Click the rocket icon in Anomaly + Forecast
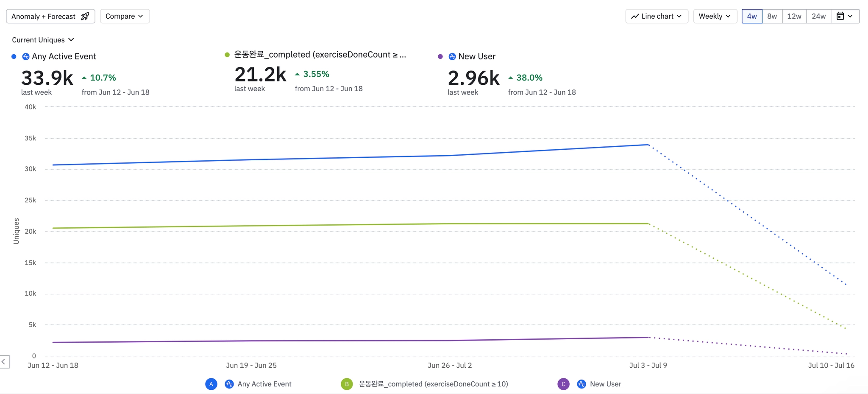 pos(85,16)
